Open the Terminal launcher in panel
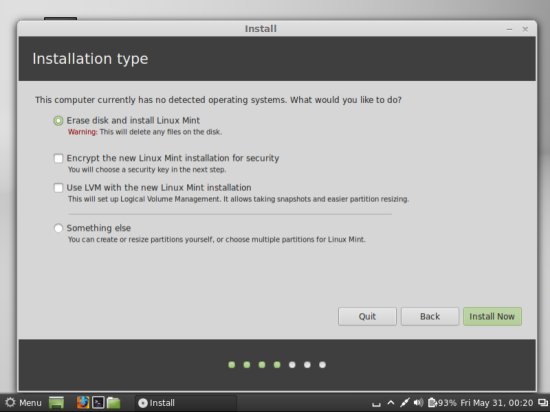 coord(98,403)
